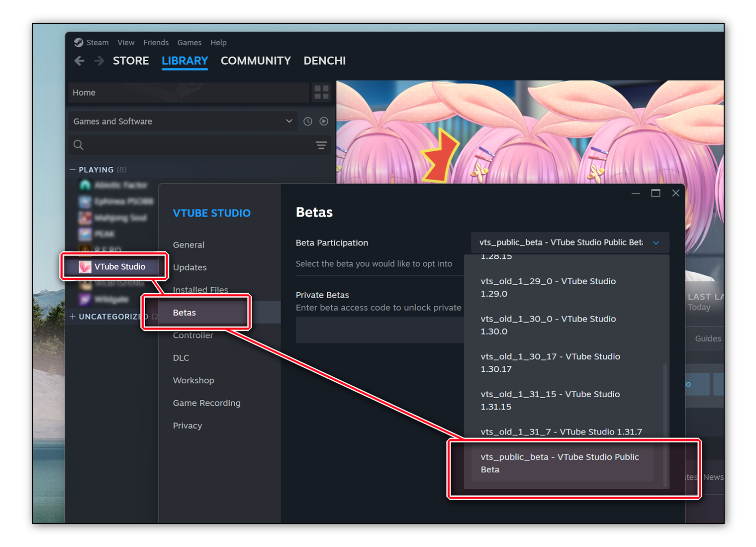Open the library filter icon beside search
Viewport: 756px width, 547px height.
pyautogui.click(x=321, y=145)
